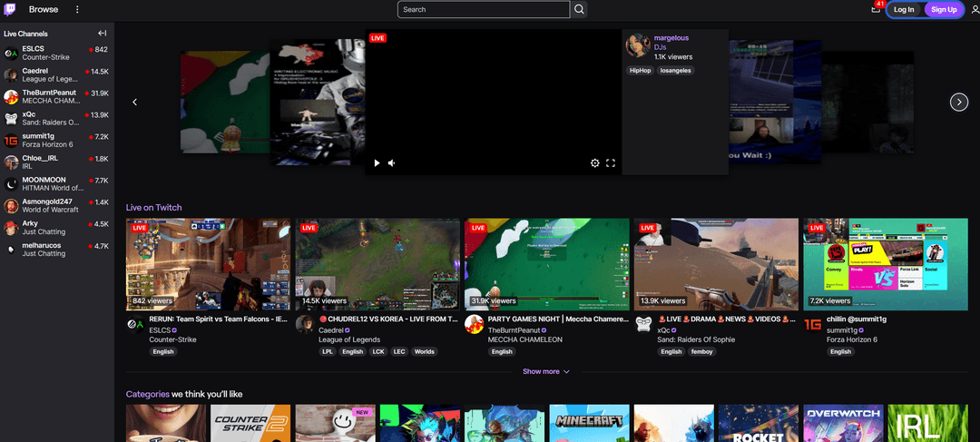This screenshot has width=980, height=442.
Task: Click Categories heading link
Action: point(148,394)
